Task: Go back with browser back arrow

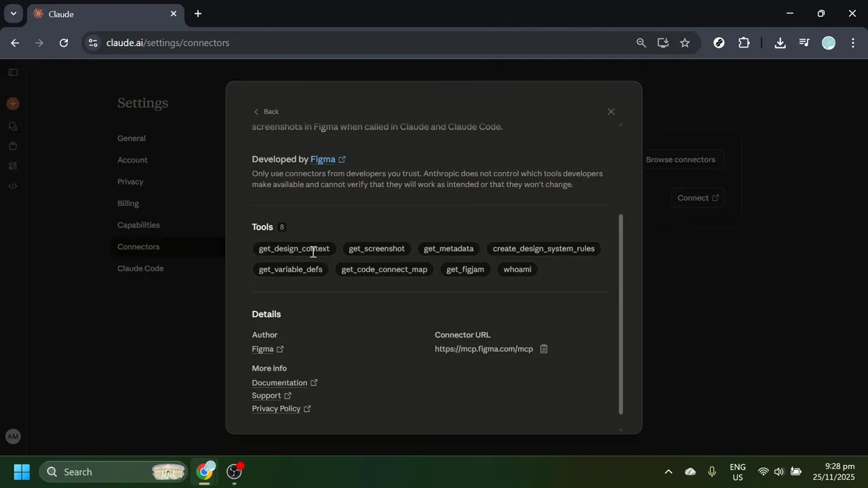Action: [x=15, y=43]
